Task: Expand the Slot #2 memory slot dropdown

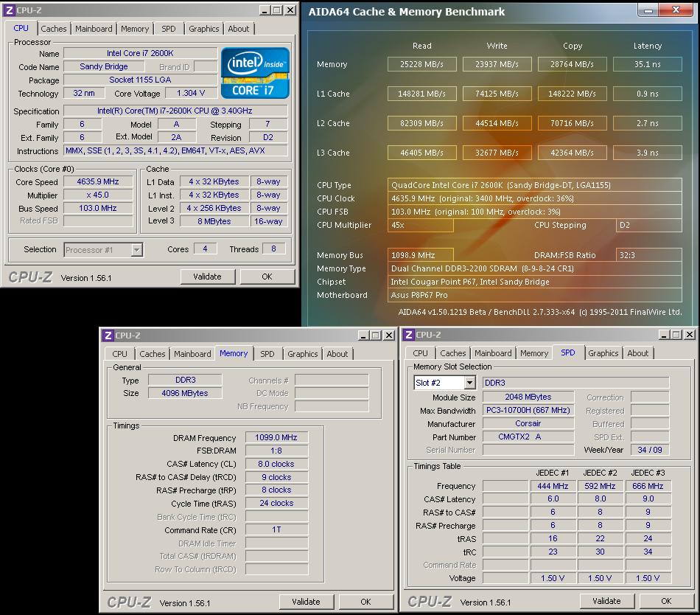Action: [x=469, y=383]
